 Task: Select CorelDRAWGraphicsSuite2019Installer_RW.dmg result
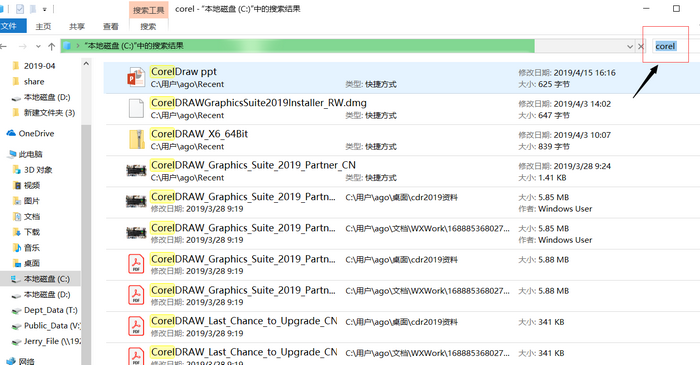pos(258,103)
